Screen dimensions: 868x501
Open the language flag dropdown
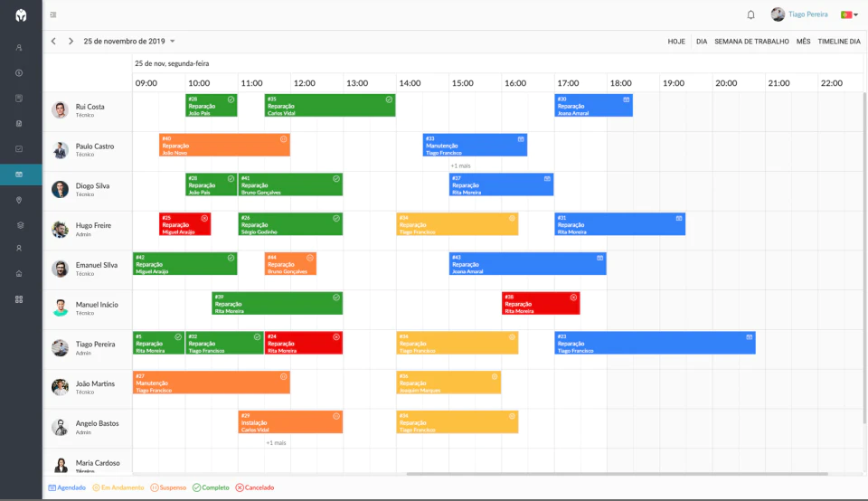click(849, 15)
